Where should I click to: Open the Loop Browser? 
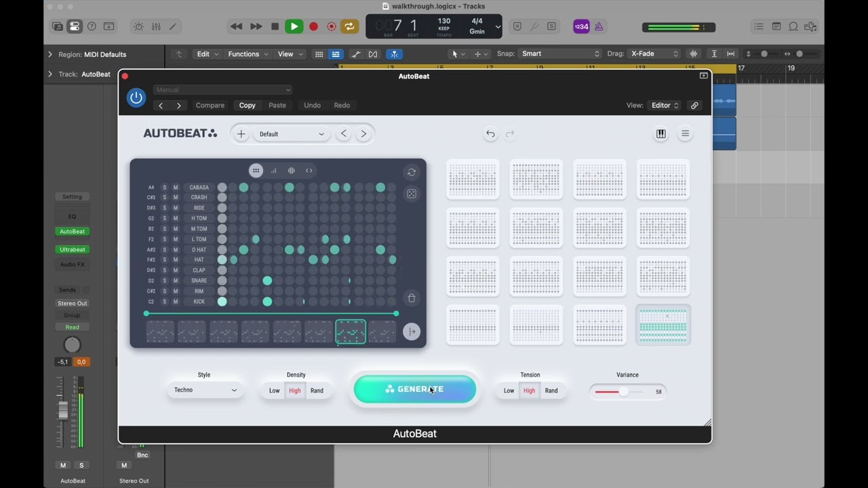[793, 26]
